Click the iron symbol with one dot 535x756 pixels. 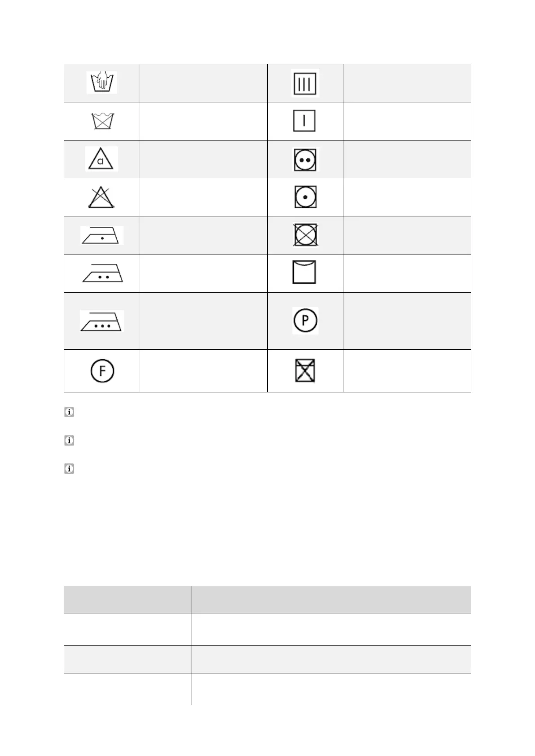pos(102,236)
